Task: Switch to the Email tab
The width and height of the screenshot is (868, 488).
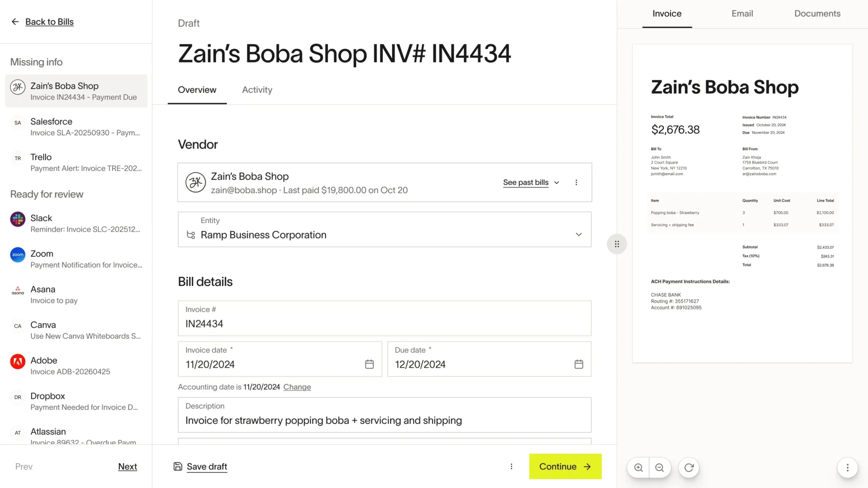Action: pyautogui.click(x=742, y=14)
